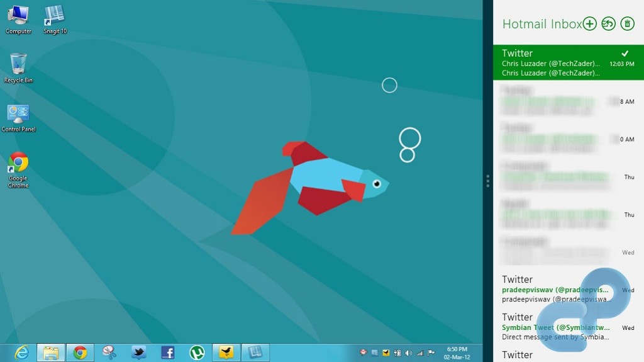Open the Google Chrome desktop shortcut
This screenshot has width=644, height=362.
click(x=18, y=171)
